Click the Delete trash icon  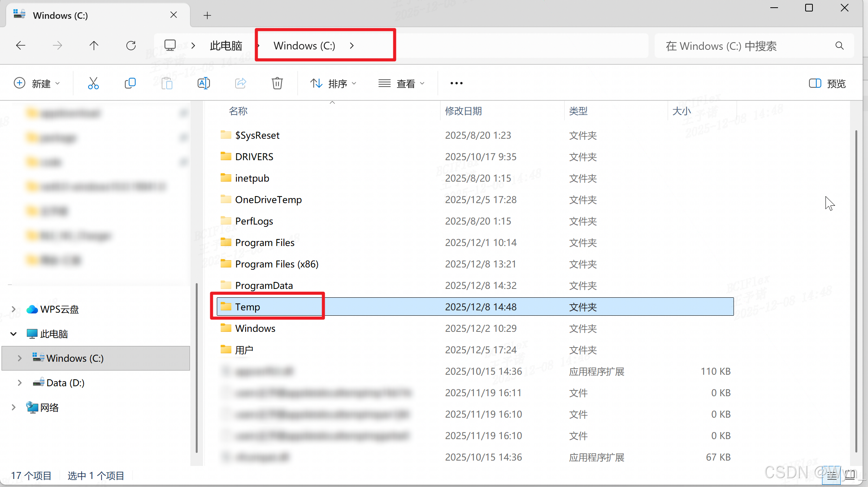[x=277, y=83]
